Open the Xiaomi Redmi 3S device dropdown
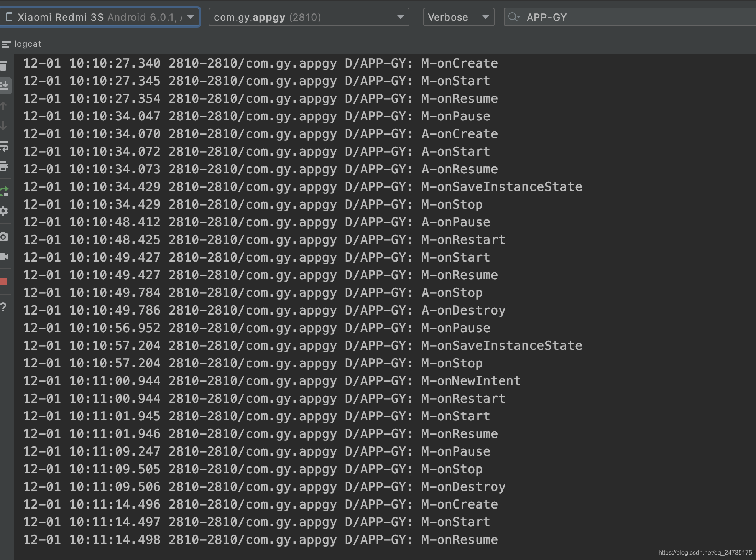The height and width of the screenshot is (560, 756). click(100, 17)
